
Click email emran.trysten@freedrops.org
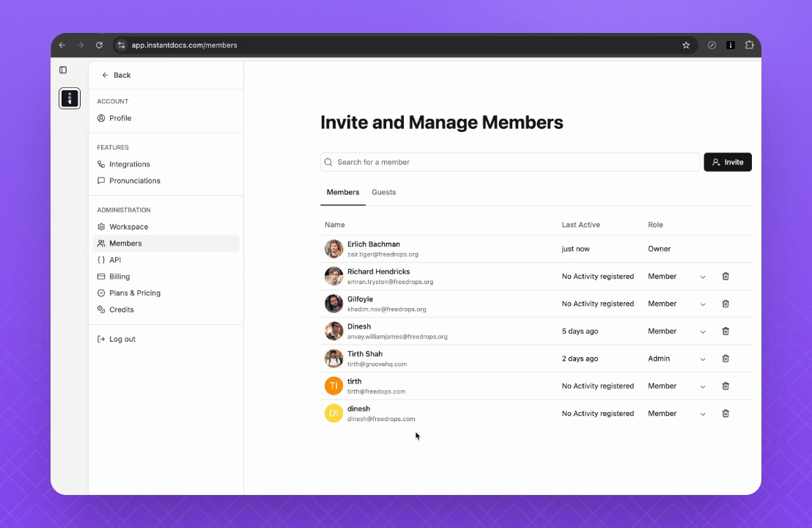[391, 282]
